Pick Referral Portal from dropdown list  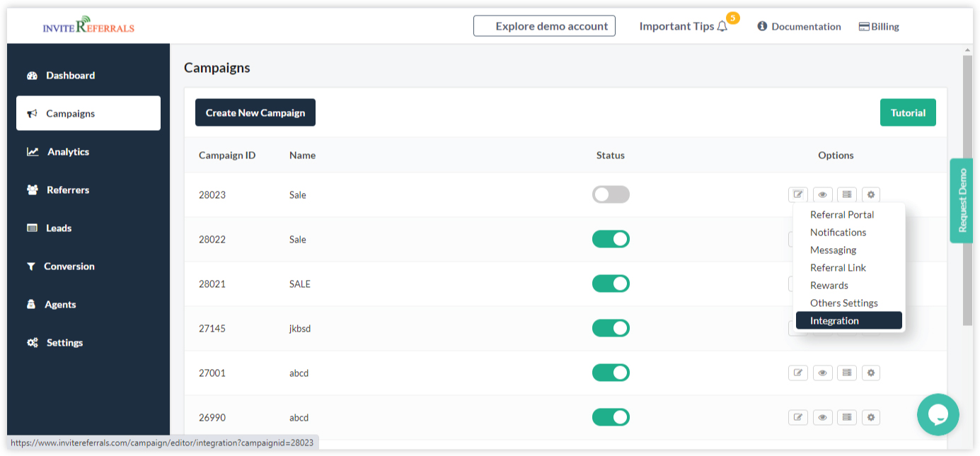[x=842, y=215]
